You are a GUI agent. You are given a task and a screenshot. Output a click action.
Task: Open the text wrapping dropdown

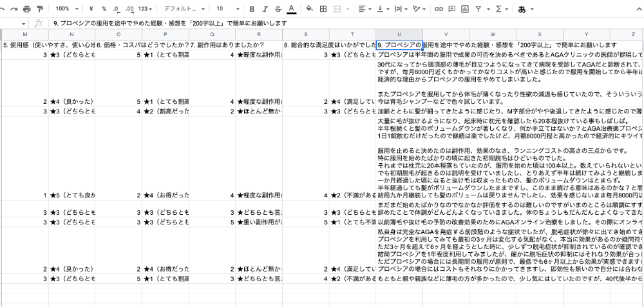(400, 8)
